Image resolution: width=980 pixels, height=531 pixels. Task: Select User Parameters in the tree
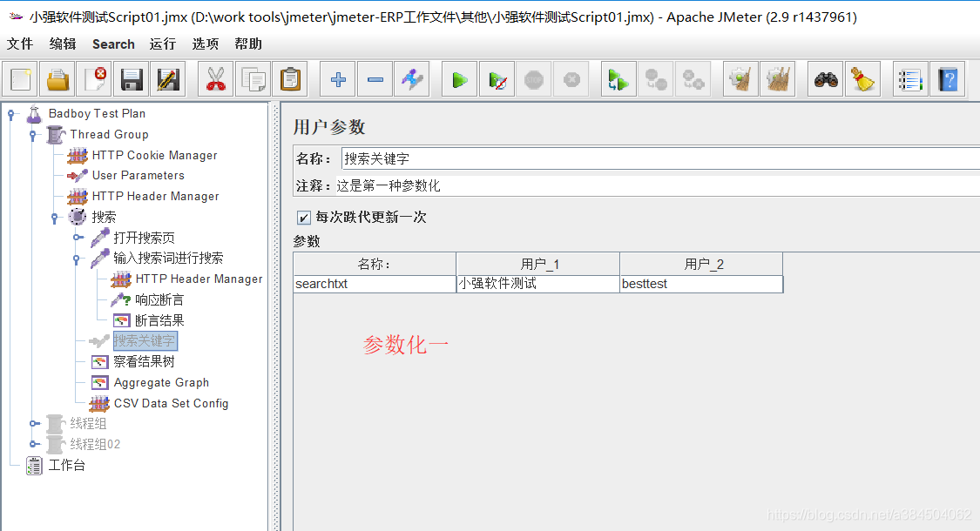(x=139, y=176)
